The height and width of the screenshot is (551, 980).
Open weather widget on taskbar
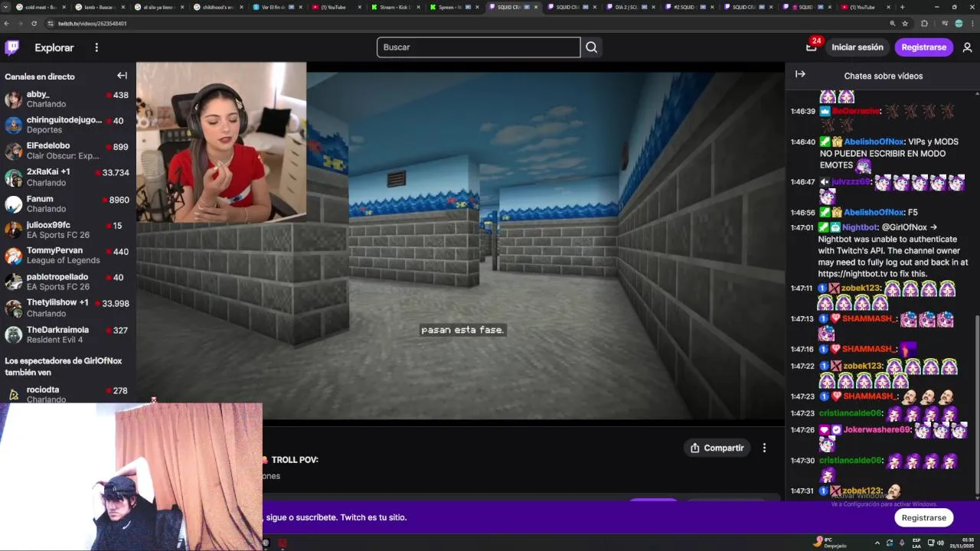click(x=831, y=543)
